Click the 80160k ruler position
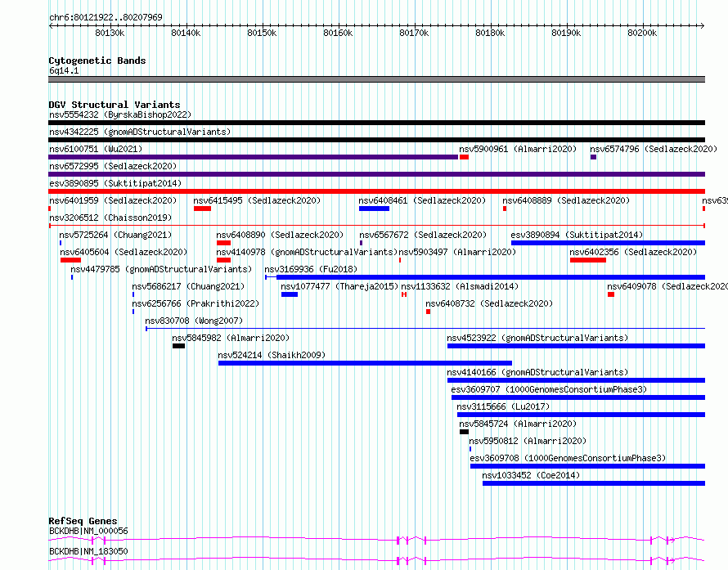The image size is (728, 570). pyautogui.click(x=338, y=33)
